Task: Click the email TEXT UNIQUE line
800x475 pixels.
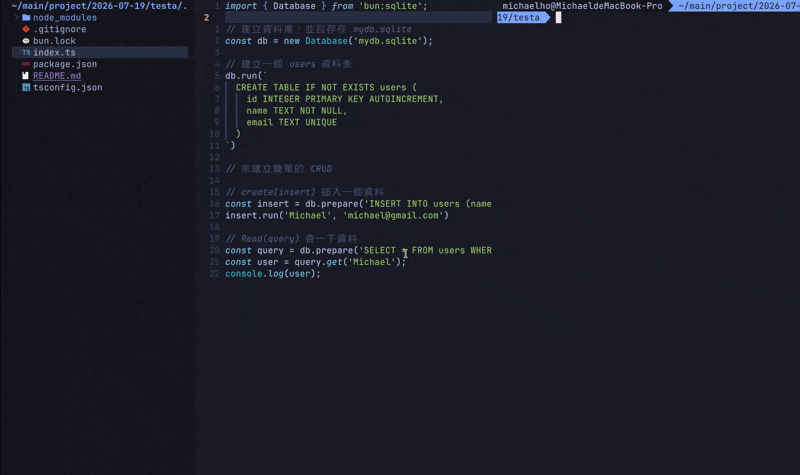Action: pos(291,122)
